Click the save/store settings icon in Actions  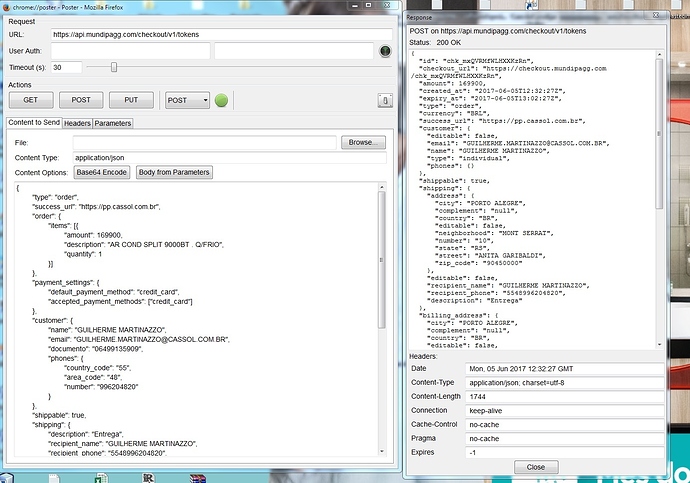pyautogui.click(x=385, y=100)
